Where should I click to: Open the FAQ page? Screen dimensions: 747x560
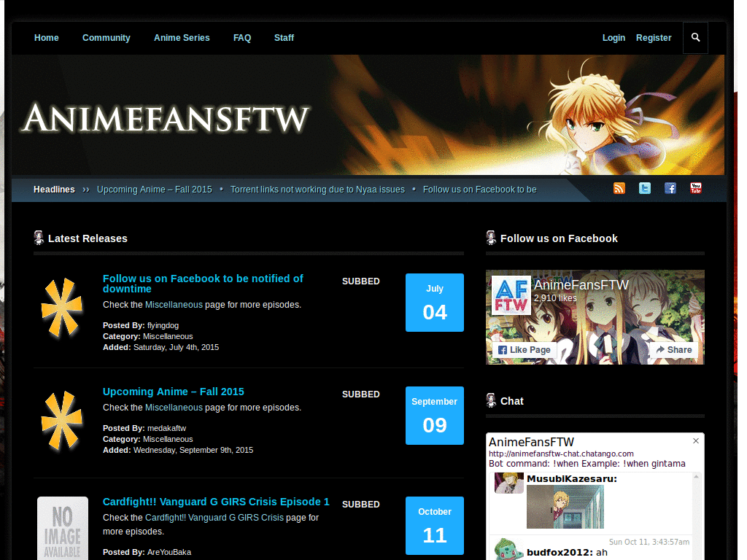[242, 38]
